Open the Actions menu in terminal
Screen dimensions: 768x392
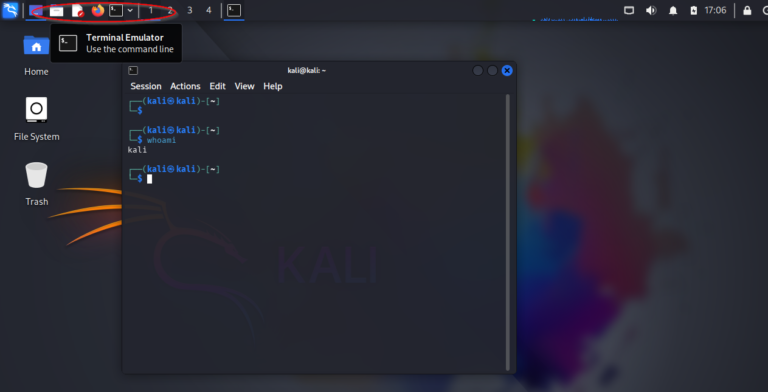(185, 86)
